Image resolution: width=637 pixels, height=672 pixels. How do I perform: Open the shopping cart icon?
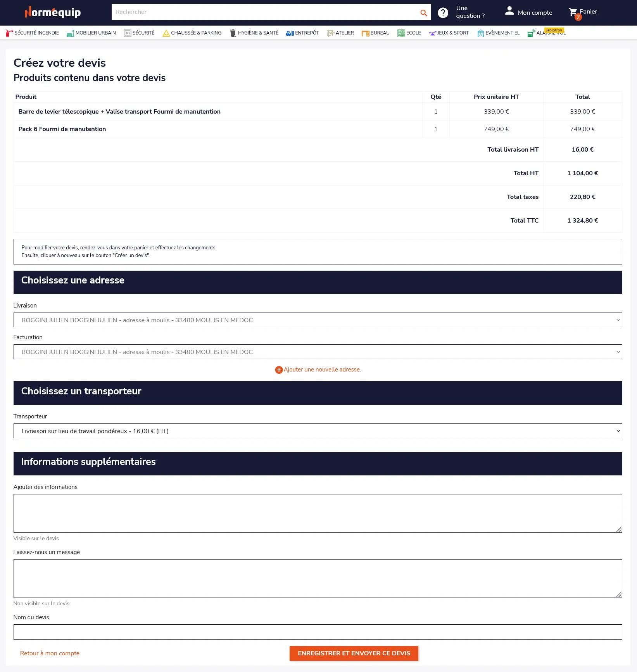click(x=573, y=12)
